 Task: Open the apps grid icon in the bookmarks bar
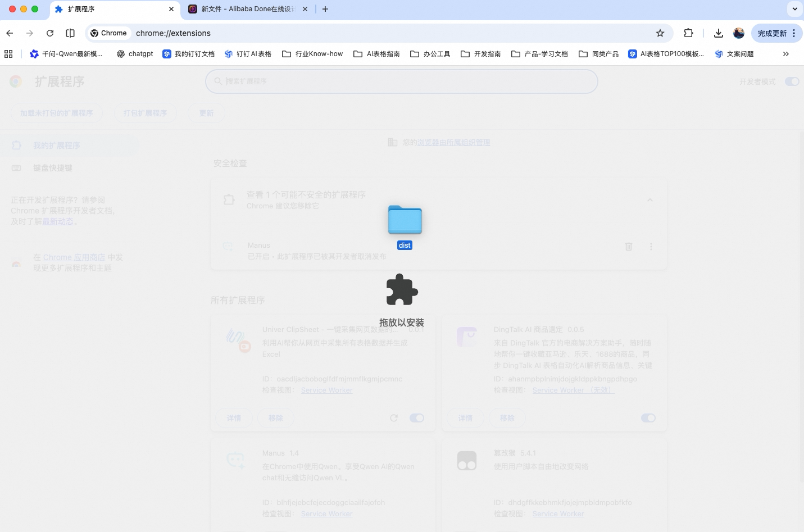tap(8, 54)
